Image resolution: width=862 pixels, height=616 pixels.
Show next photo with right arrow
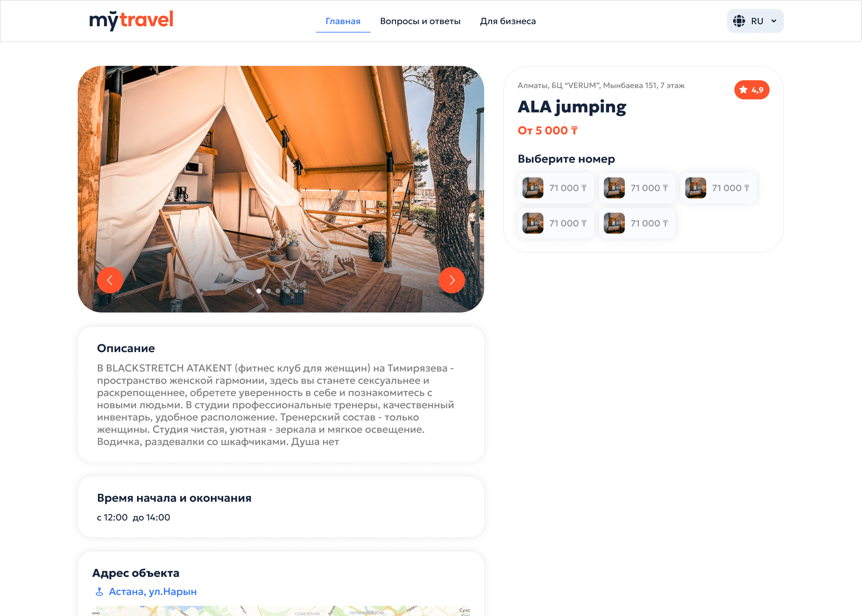[x=452, y=280]
